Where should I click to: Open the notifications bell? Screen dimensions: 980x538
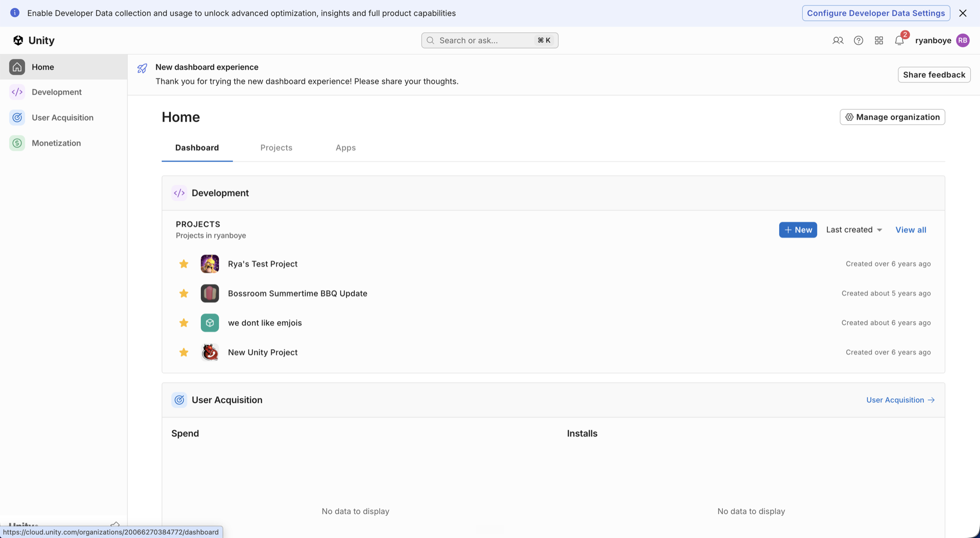pos(899,40)
